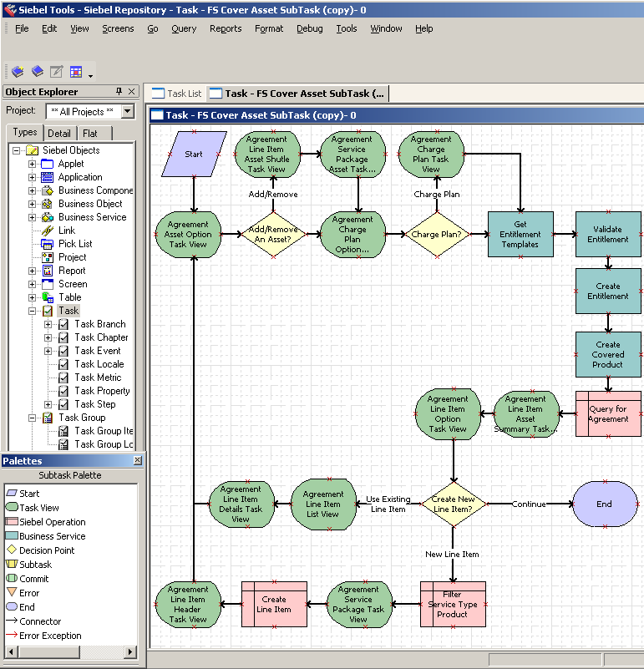Click the first stacked-books toolbar icon

[x=18, y=71]
